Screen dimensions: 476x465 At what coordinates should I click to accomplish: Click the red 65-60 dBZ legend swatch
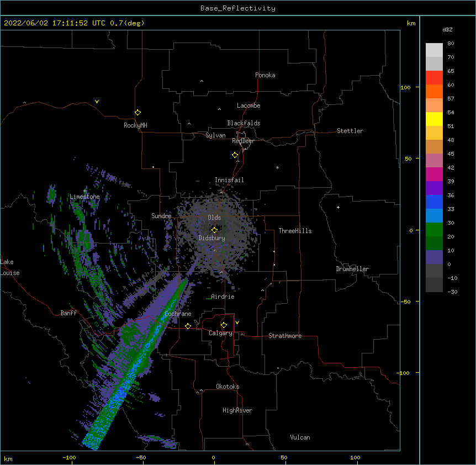(434, 78)
